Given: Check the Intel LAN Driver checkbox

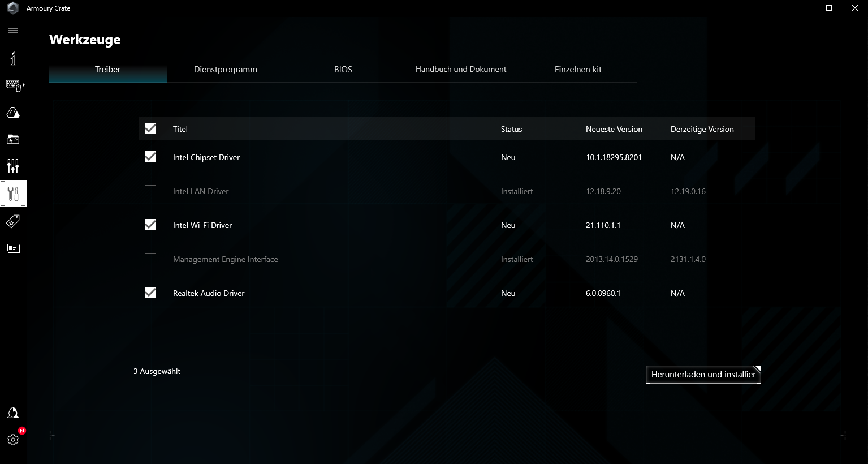Looking at the screenshot, I should pyautogui.click(x=150, y=191).
